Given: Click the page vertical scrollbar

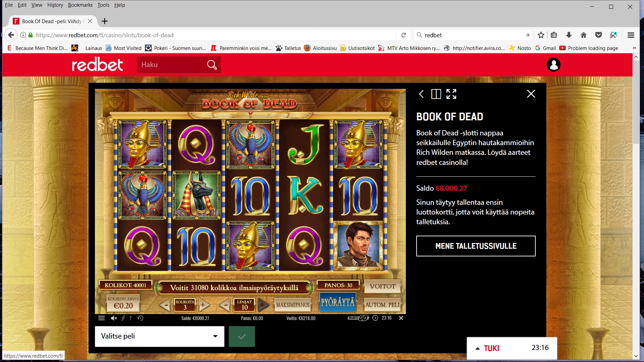Looking at the screenshot, I should pyautogui.click(x=636, y=102).
